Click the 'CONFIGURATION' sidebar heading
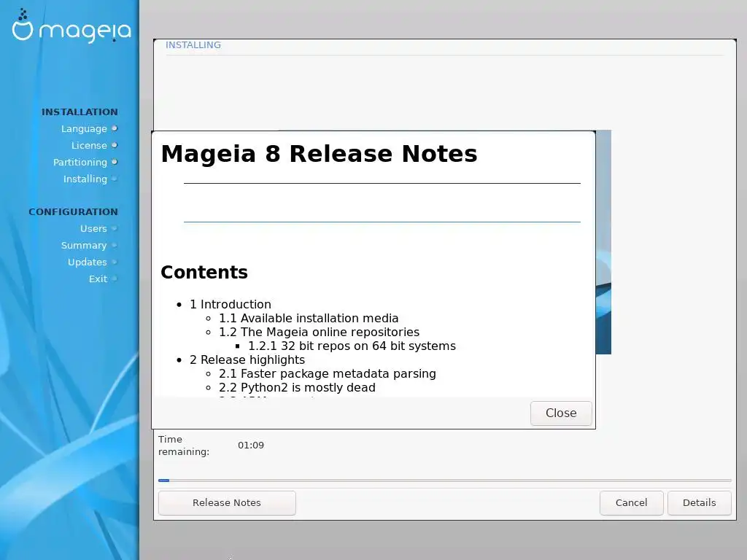The width and height of the screenshot is (747, 560). (73, 212)
